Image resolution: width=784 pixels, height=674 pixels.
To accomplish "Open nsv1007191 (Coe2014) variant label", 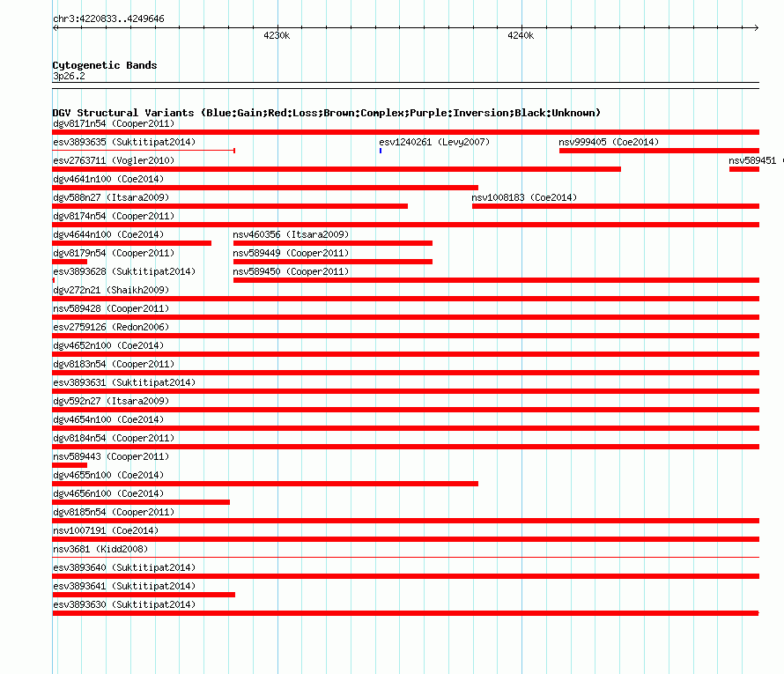I will pos(106,530).
